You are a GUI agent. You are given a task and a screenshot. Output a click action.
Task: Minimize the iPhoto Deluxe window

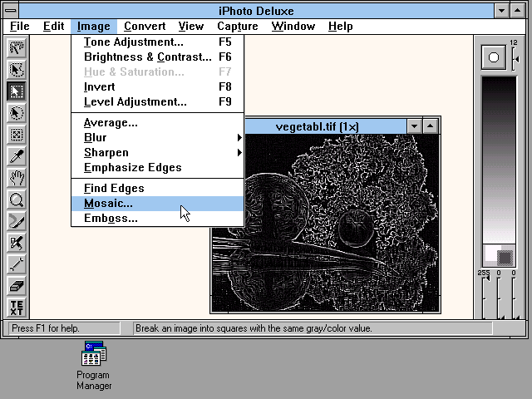click(501, 11)
